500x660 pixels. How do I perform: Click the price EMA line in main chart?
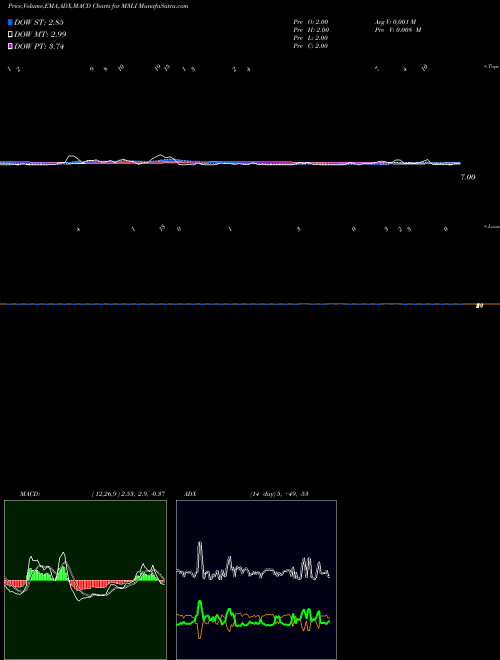(230, 162)
